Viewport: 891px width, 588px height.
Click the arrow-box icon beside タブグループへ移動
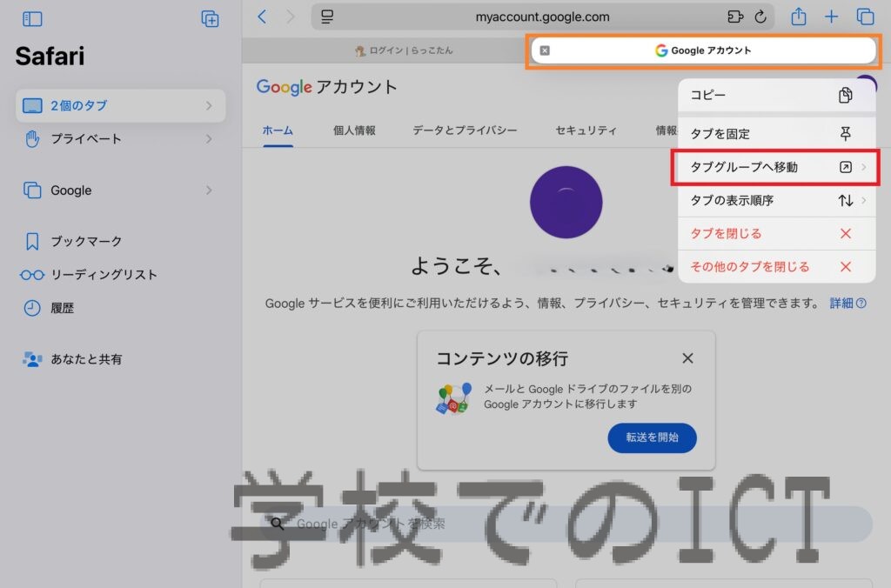[846, 167]
